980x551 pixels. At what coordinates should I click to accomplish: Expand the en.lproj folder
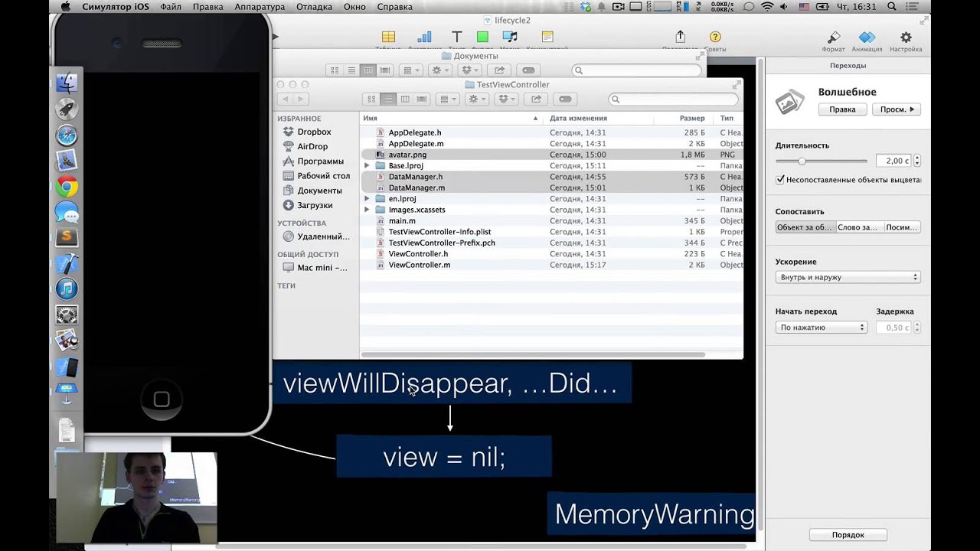coord(367,198)
